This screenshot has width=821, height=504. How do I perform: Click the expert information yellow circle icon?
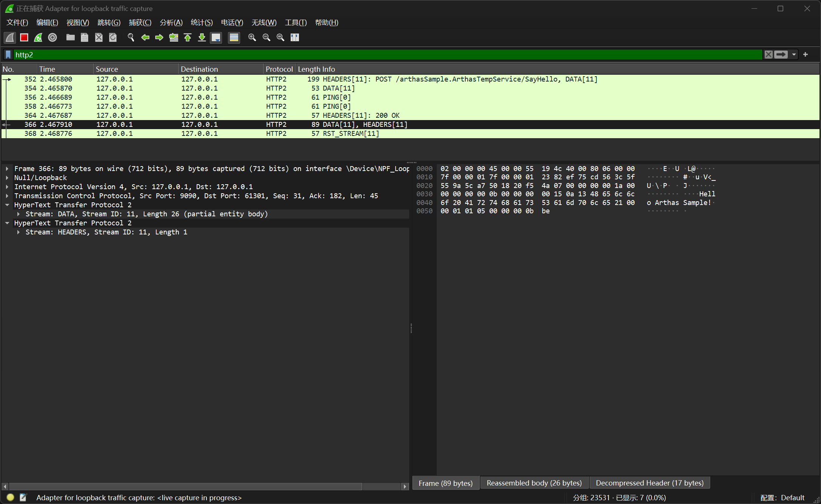pyautogui.click(x=10, y=498)
